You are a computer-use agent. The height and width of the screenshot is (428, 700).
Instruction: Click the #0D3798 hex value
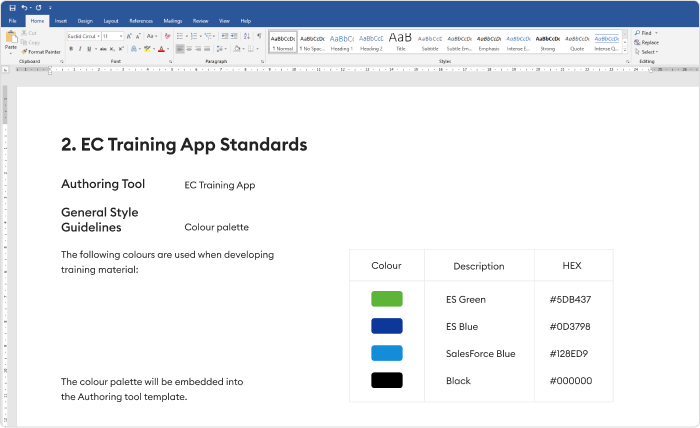[x=570, y=326]
